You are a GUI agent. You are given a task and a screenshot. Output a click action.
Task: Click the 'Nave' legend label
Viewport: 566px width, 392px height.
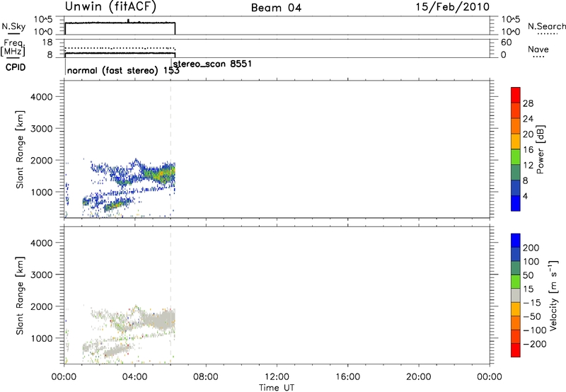(x=538, y=50)
